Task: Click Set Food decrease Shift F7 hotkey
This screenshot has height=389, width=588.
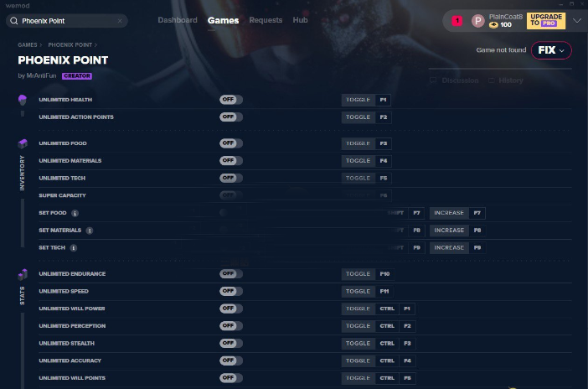Action: click(405, 213)
